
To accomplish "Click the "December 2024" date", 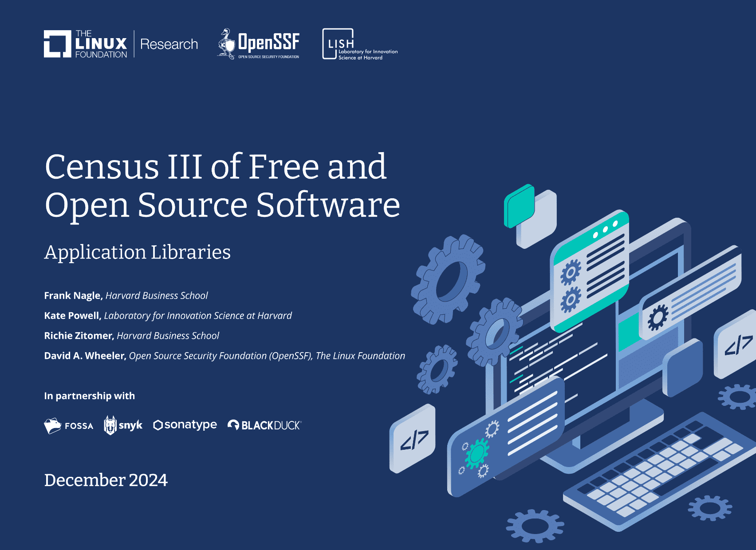I will click(x=106, y=480).
